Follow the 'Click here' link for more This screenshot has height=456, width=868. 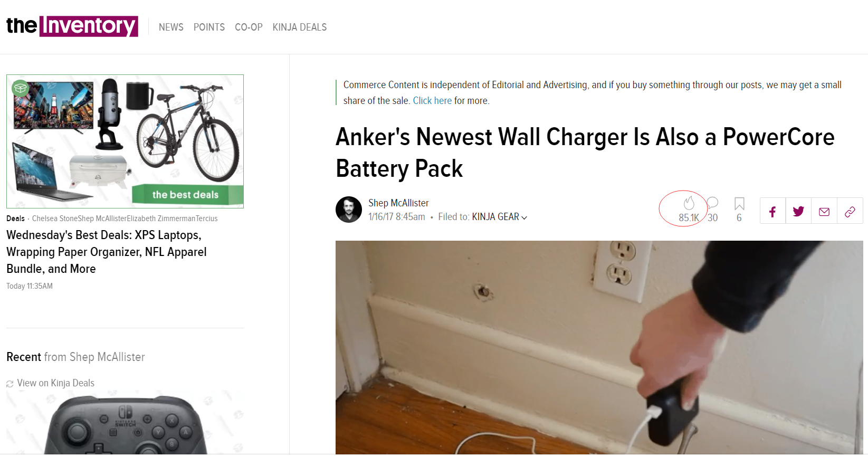coord(432,100)
